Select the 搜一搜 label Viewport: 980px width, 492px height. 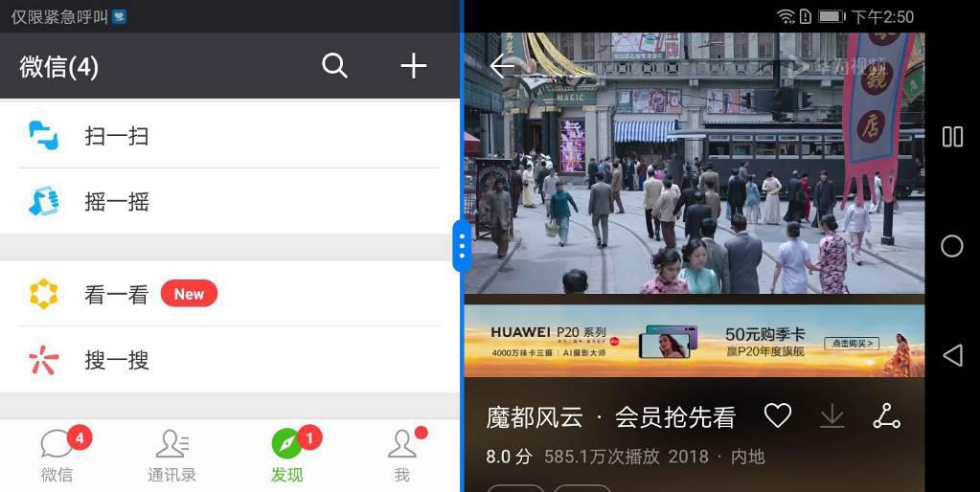tap(117, 360)
